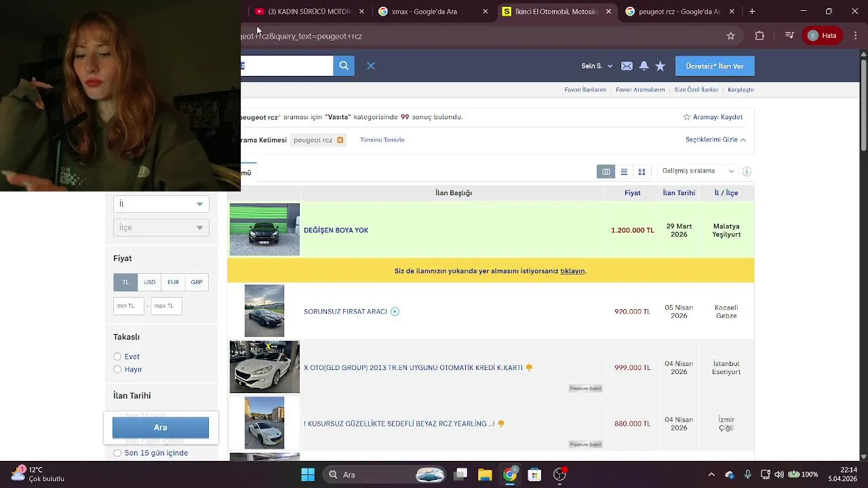Open 'Favori Aramalarım' menu link

point(640,89)
